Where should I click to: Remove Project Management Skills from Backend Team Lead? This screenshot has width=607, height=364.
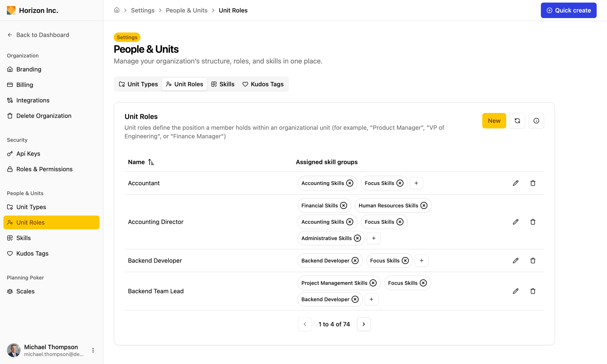click(x=373, y=283)
